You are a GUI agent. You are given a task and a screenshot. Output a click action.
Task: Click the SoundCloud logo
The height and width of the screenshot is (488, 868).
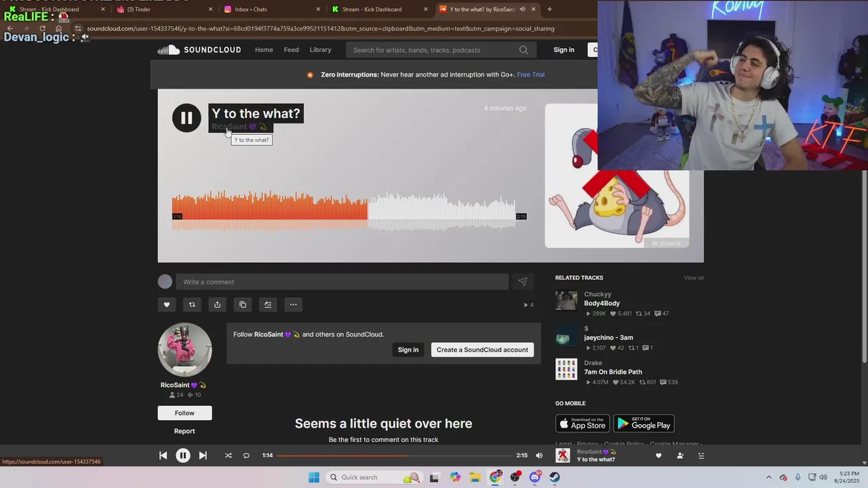[x=199, y=50]
